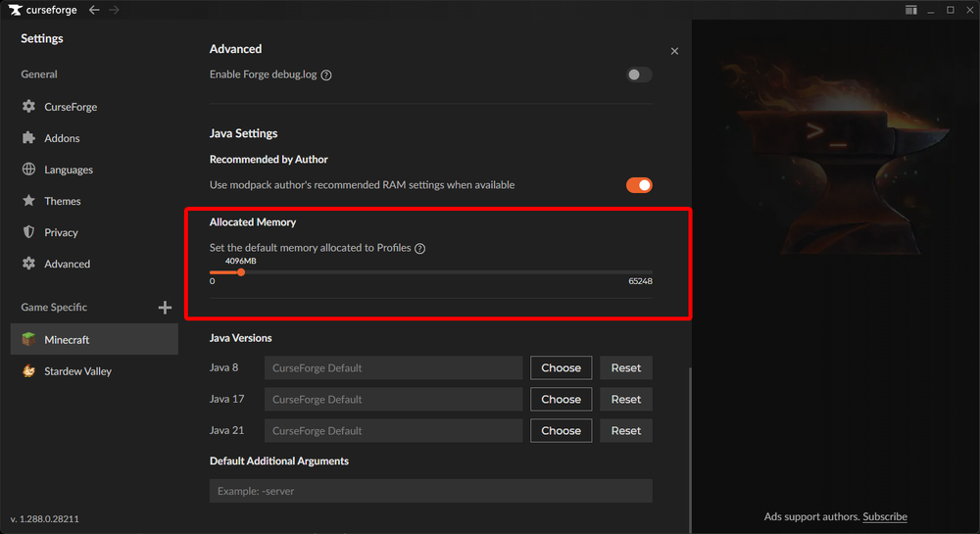Go forward with the right arrow

(114, 10)
